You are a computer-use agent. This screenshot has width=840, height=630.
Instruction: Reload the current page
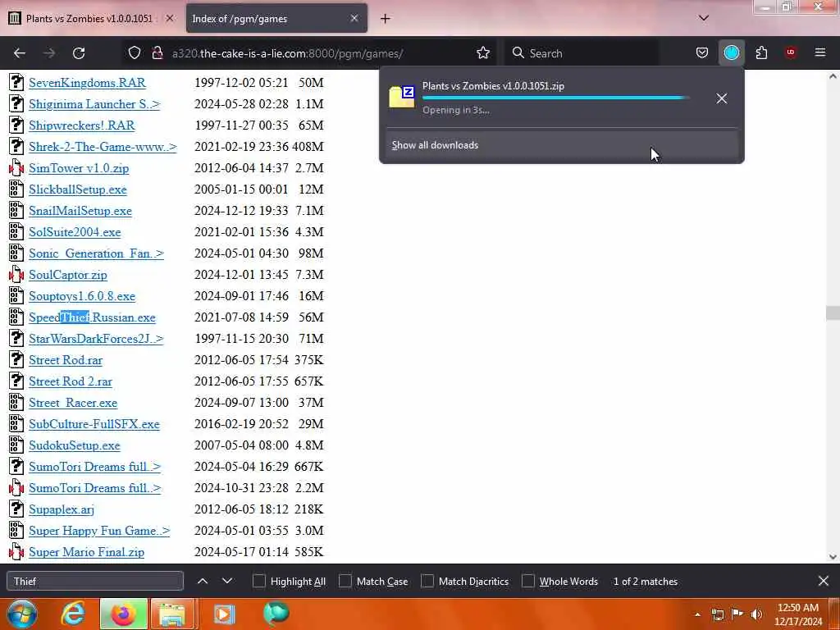79,53
